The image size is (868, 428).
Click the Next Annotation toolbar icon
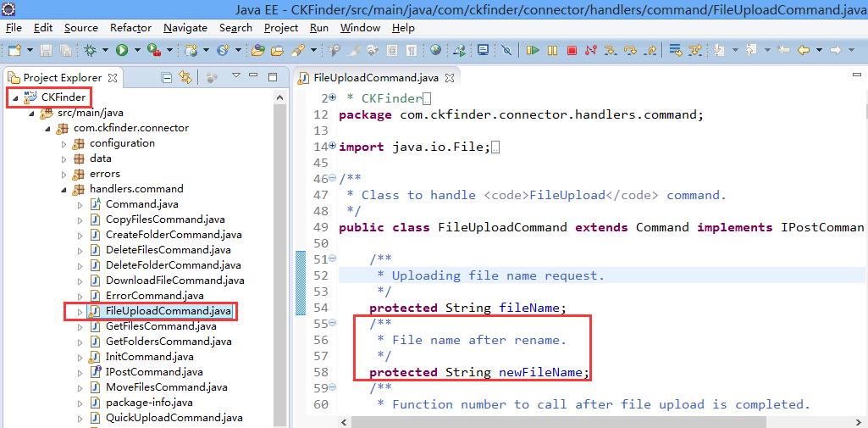720,50
